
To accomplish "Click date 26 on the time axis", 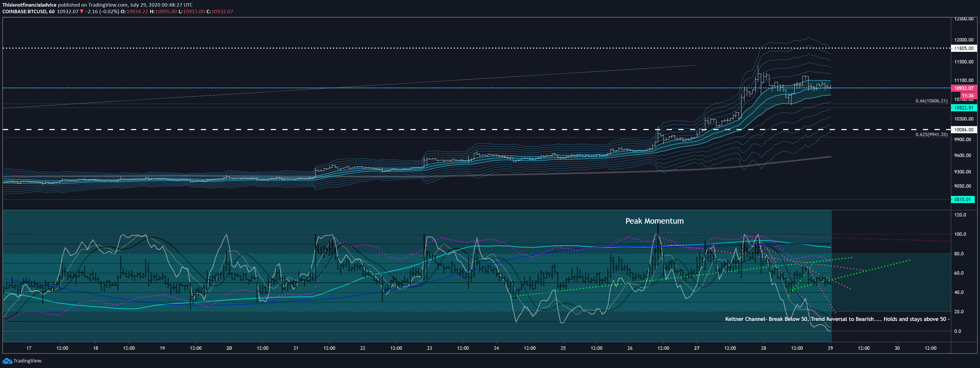I will [630, 348].
